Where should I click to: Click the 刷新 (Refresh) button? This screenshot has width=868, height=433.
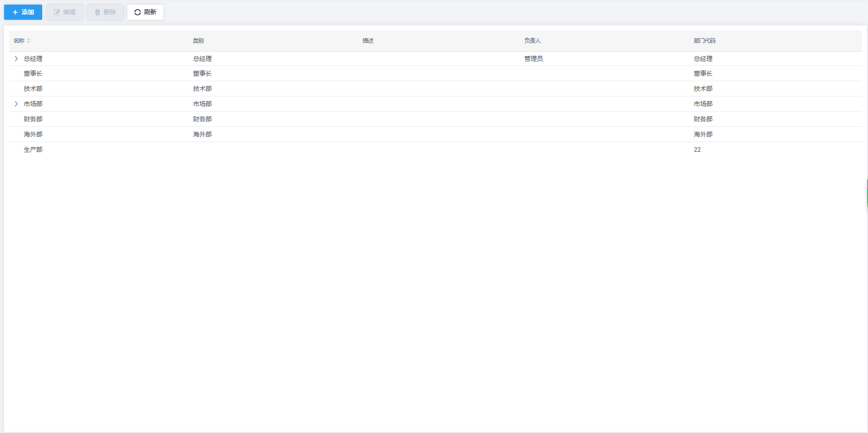pos(145,12)
